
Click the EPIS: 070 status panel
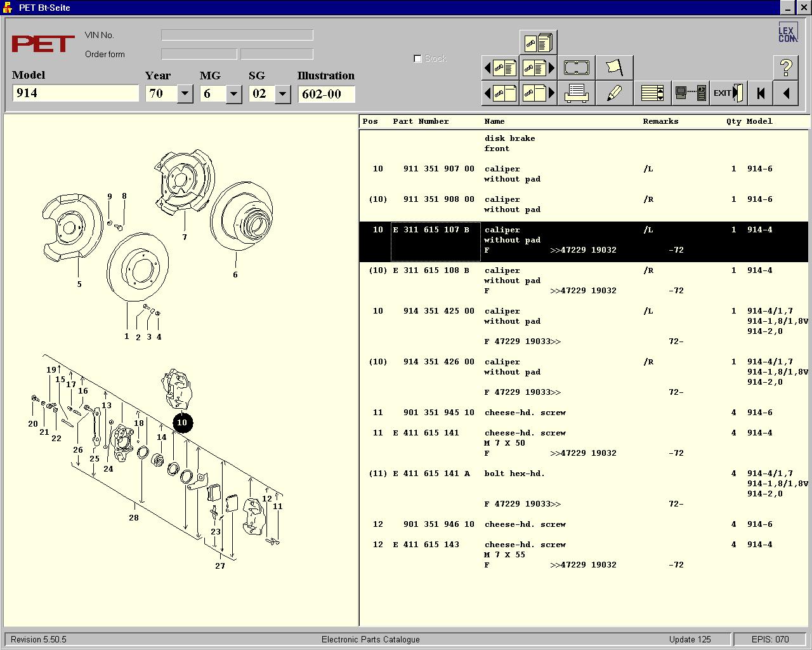770,640
